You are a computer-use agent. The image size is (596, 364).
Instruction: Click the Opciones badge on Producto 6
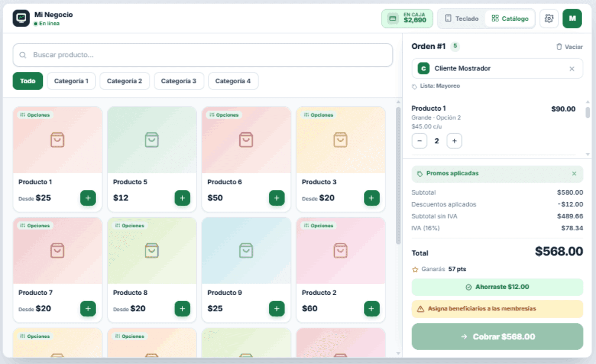[224, 115]
